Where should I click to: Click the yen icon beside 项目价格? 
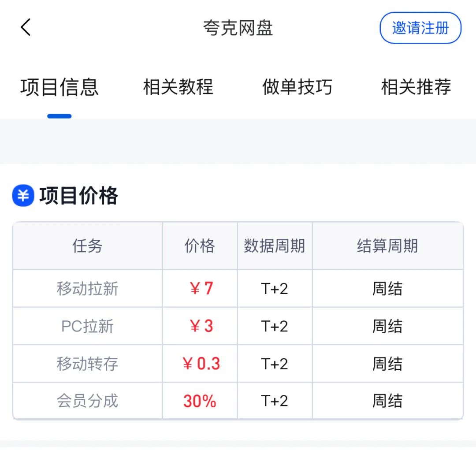coord(23,195)
